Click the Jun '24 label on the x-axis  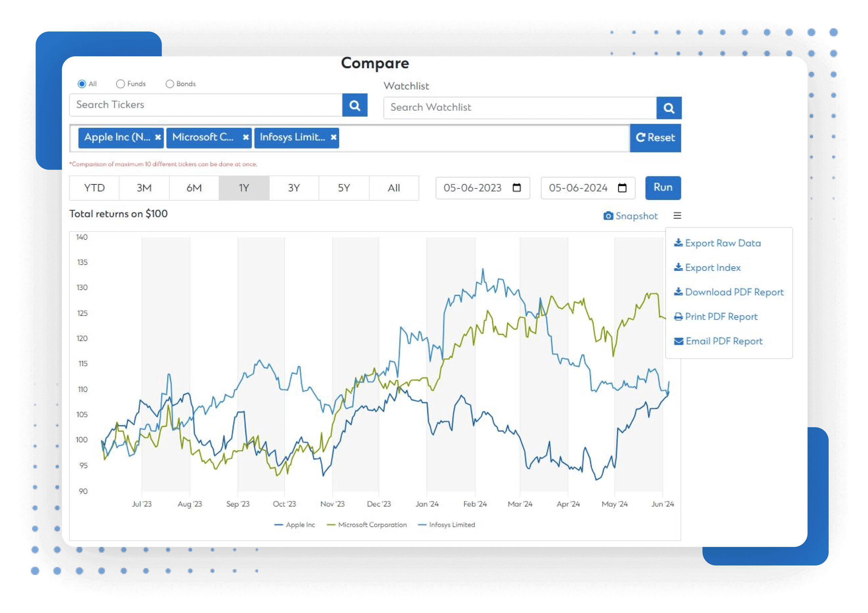click(663, 504)
